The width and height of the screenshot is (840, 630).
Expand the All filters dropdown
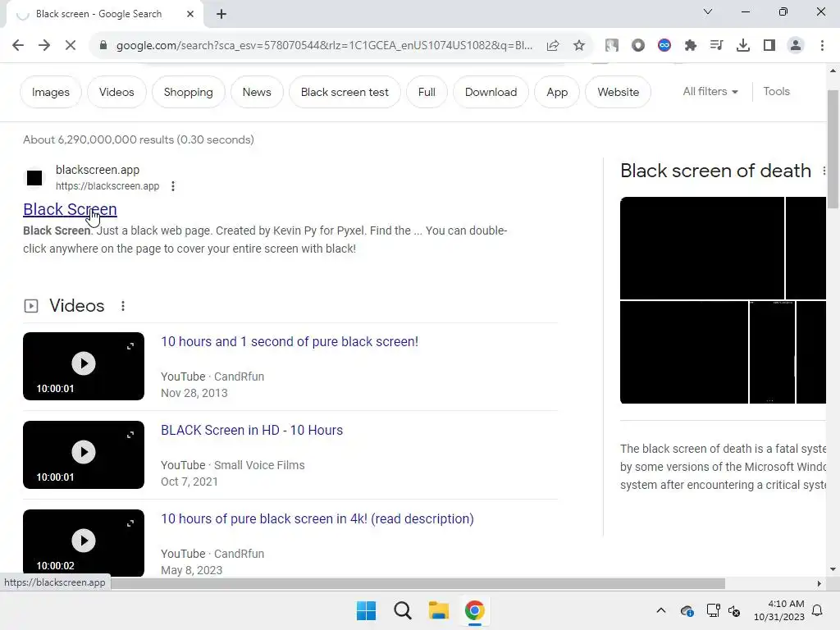(710, 92)
